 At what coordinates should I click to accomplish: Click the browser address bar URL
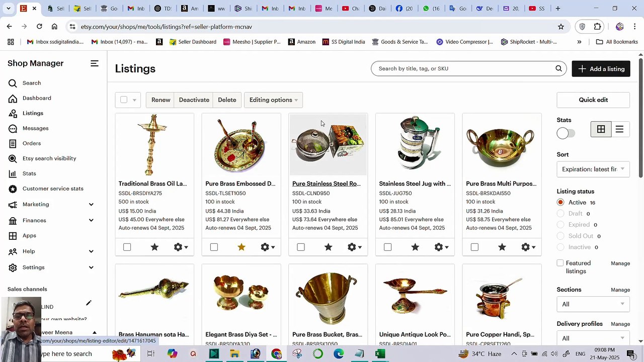166,27
